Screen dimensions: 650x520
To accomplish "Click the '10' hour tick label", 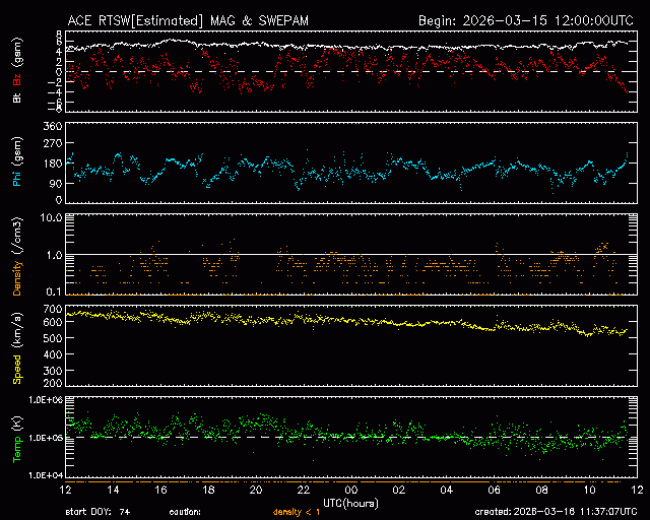I will tap(589, 490).
